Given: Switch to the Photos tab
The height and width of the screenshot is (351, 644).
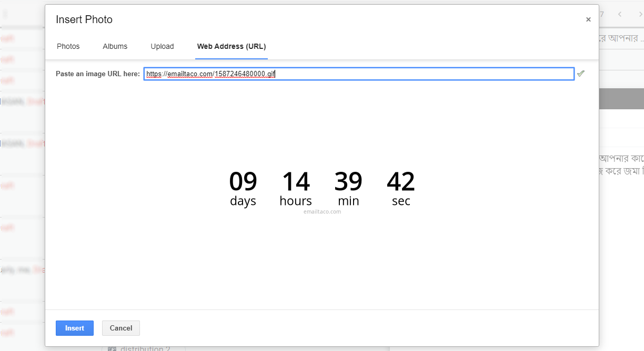Looking at the screenshot, I should click(68, 46).
